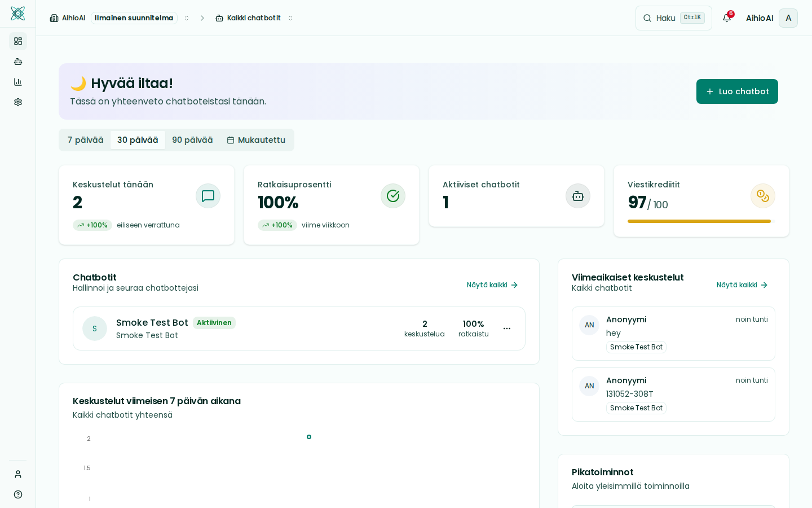Image resolution: width=812 pixels, height=508 pixels.
Task: Click the Luo chatbot button
Action: click(x=737, y=91)
